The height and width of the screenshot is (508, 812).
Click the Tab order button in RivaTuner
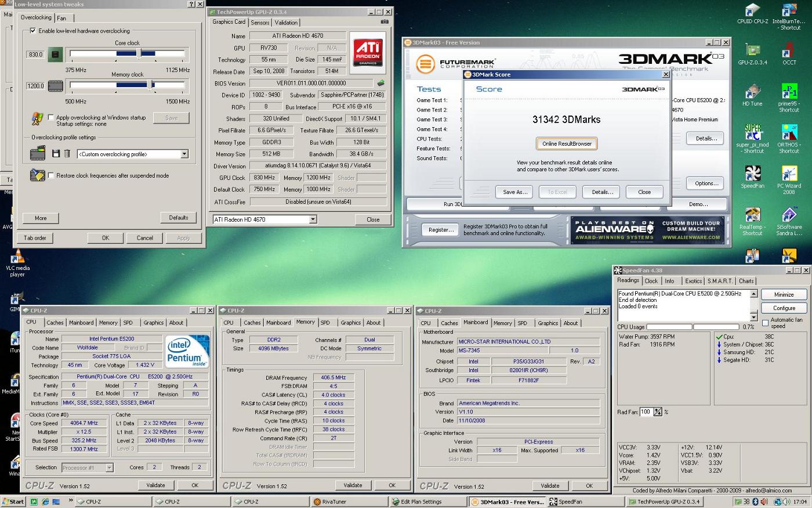point(35,238)
